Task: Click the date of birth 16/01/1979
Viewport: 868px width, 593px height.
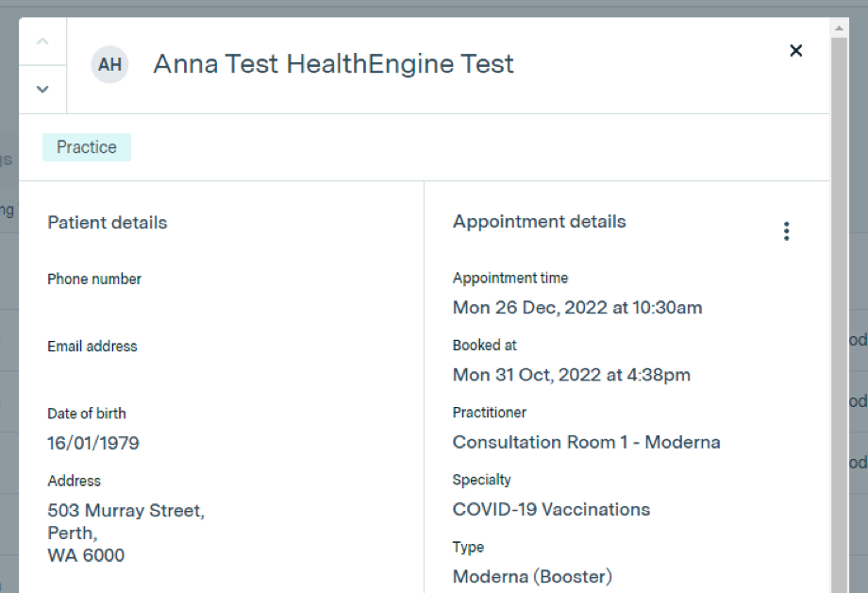Action: coord(93,443)
